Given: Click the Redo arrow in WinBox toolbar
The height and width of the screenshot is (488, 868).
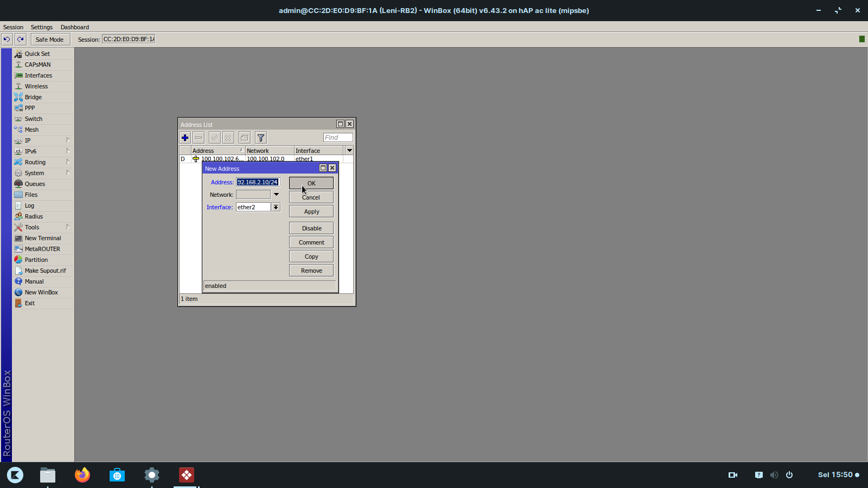Looking at the screenshot, I should coord(21,39).
